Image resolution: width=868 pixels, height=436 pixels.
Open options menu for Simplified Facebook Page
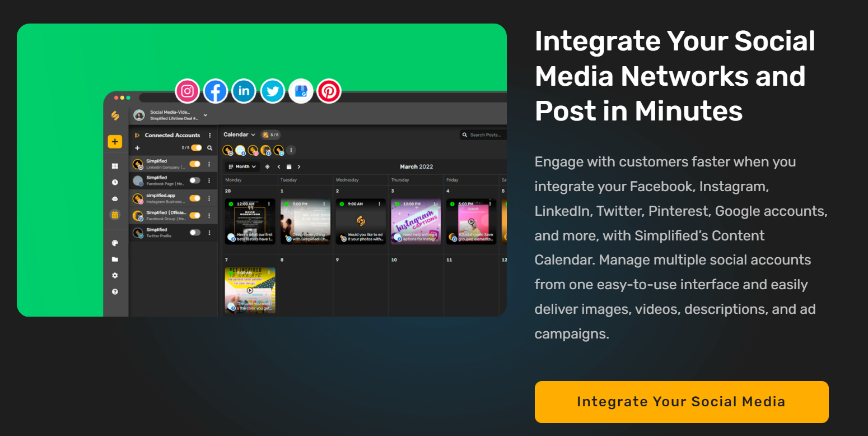coord(209,180)
